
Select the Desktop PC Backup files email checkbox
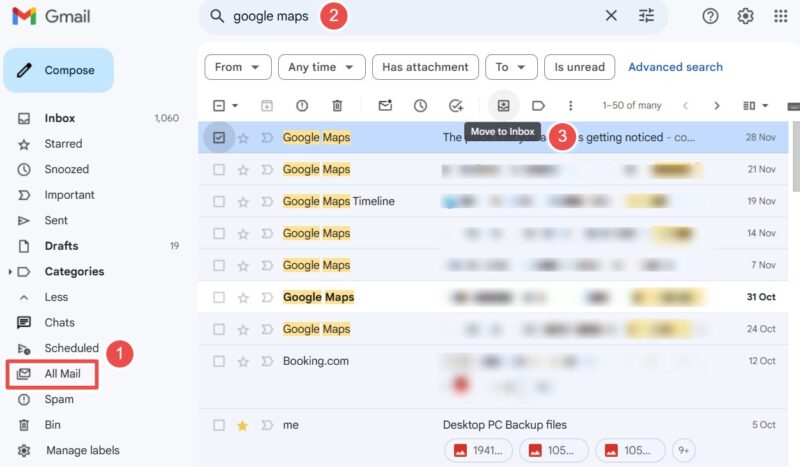click(x=219, y=425)
